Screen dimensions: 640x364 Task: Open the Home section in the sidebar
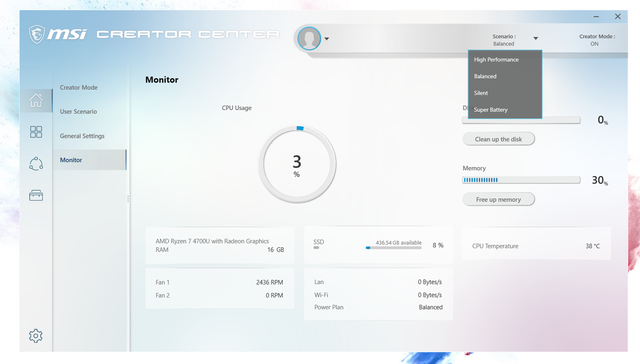click(x=36, y=100)
